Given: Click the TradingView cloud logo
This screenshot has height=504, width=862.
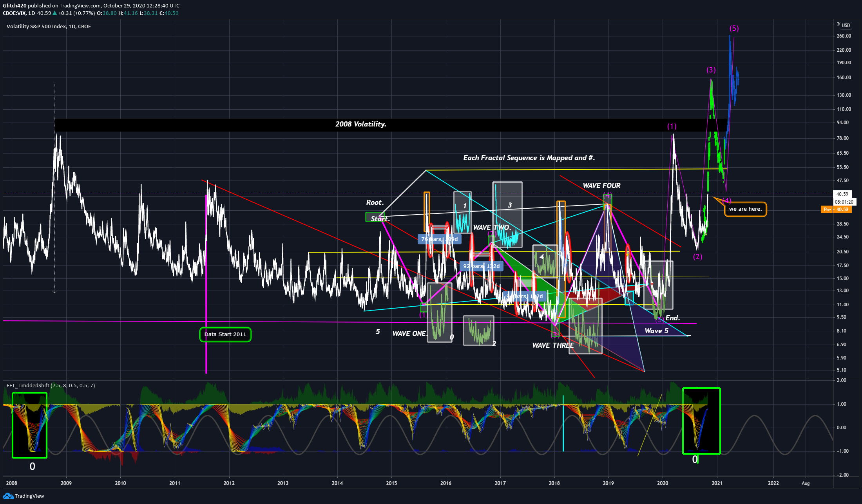Looking at the screenshot, I should pyautogui.click(x=8, y=496).
